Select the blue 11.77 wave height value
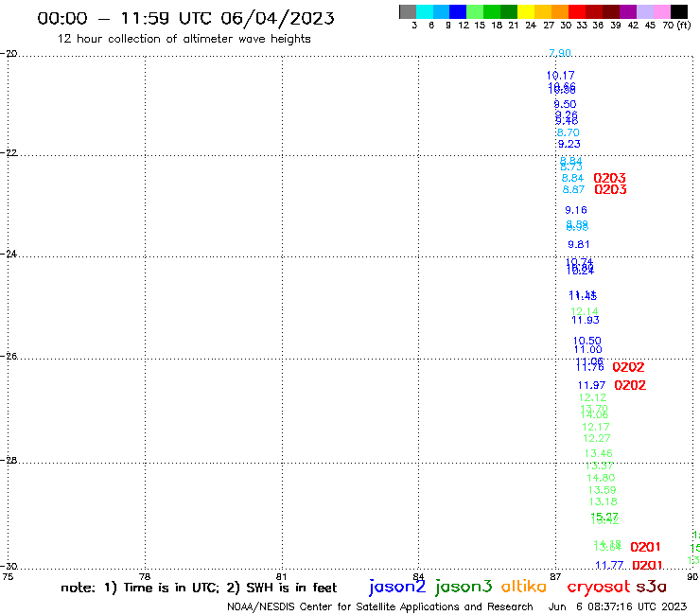Image resolution: width=700 pixels, height=615 pixels. pyautogui.click(x=609, y=566)
